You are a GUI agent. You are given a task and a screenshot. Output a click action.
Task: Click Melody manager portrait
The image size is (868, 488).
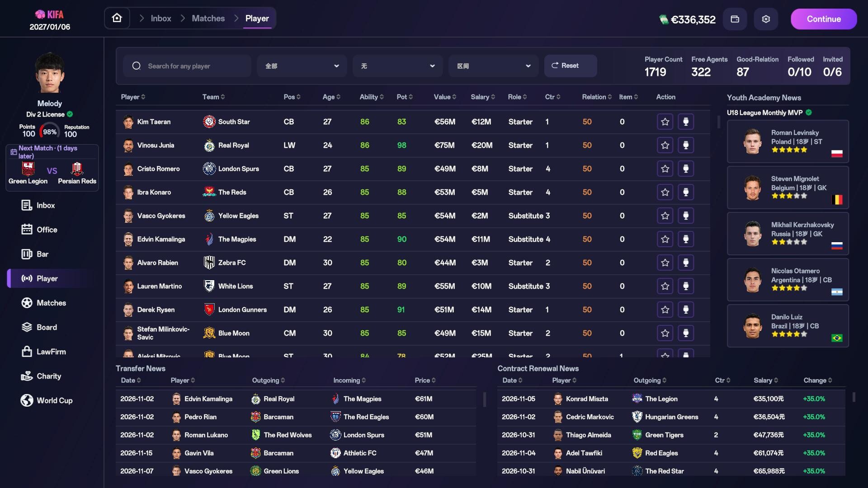pos(50,73)
